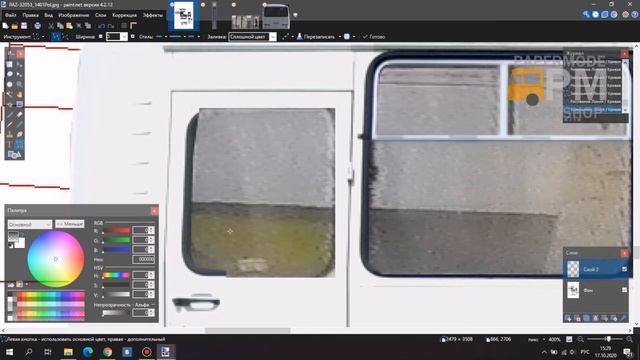Screen dimensions: 640x360
Task: Select the Ellipse Select tool
Action: (x=10, y=84)
